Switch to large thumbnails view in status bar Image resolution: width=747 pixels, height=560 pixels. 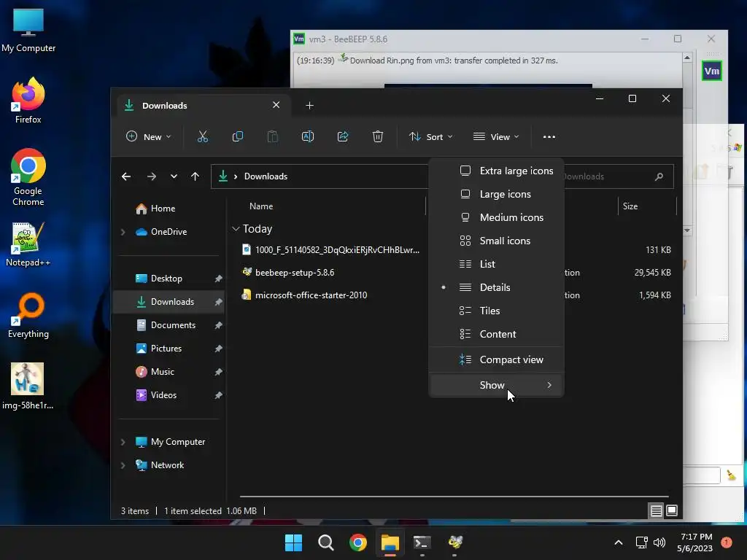[672, 511]
